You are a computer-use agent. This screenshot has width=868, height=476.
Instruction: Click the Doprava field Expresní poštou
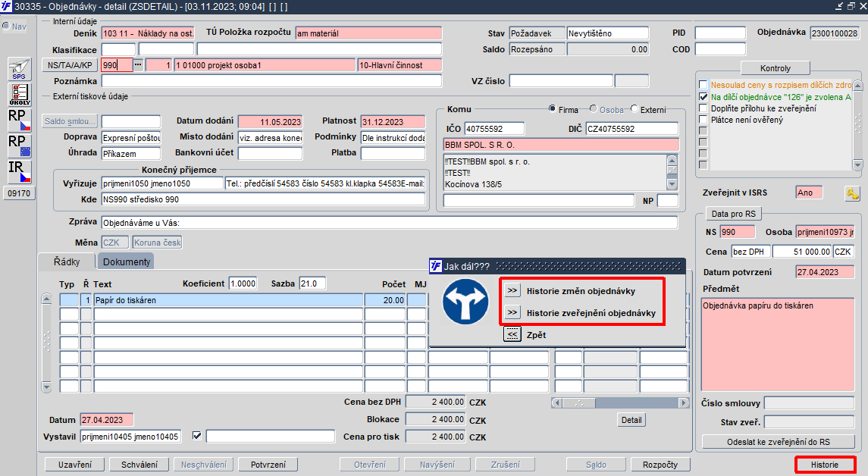131,137
